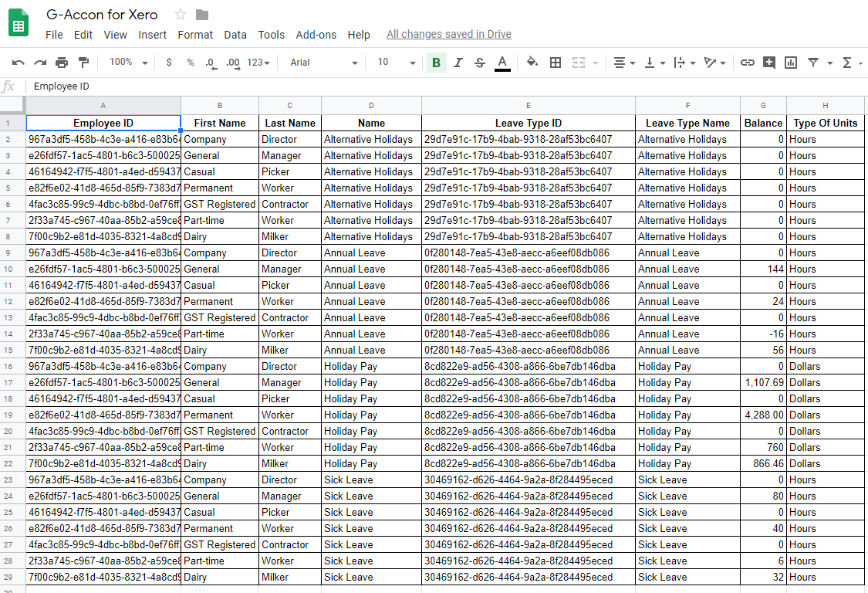Expand the merge type dropdown arrow

click(596, 63)
